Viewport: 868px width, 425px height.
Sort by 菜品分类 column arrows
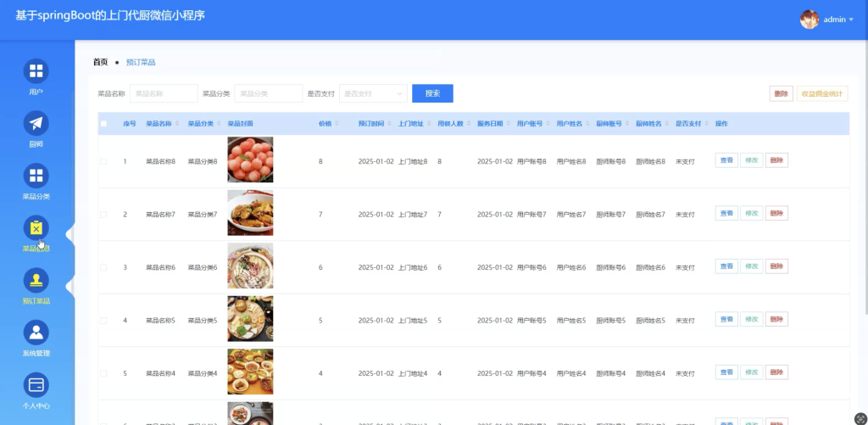(x=220, y=124)
